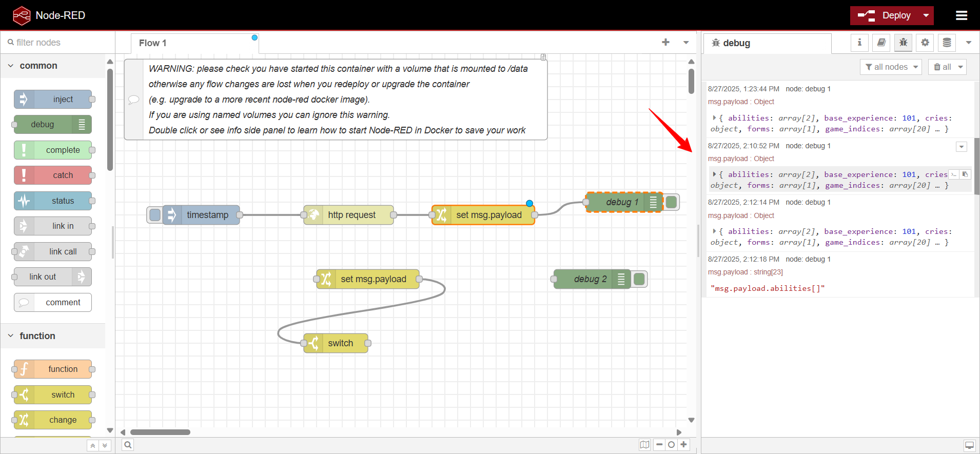Select the status node in the palette

[53, 201]
